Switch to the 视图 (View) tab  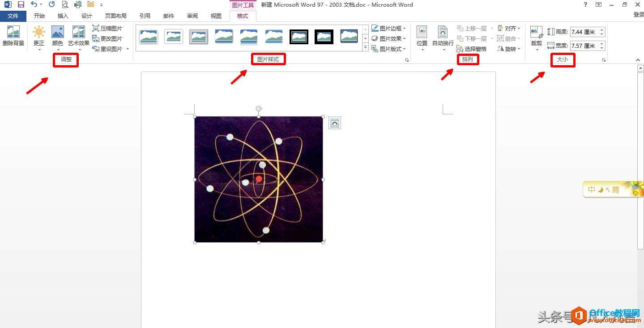[x=216, y=16]
